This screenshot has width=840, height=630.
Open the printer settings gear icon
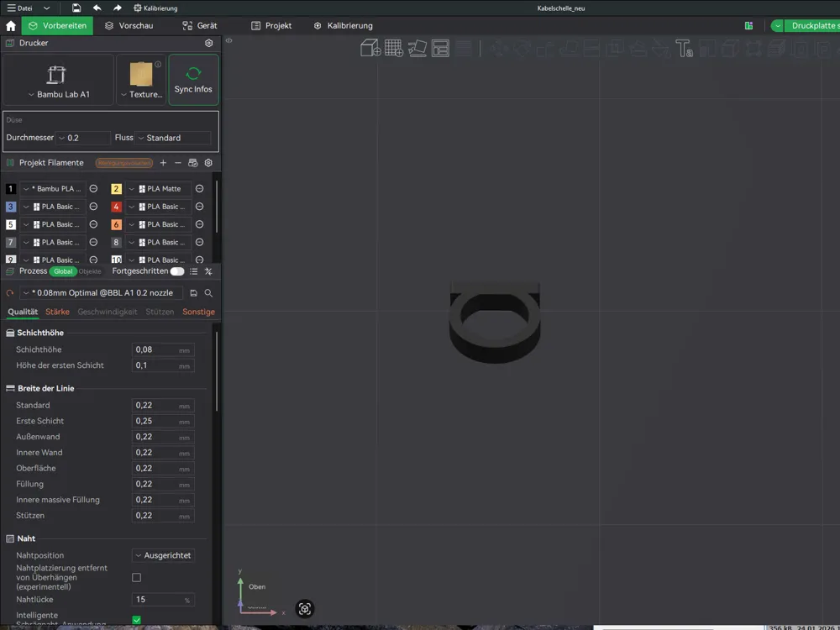(209, 43)
